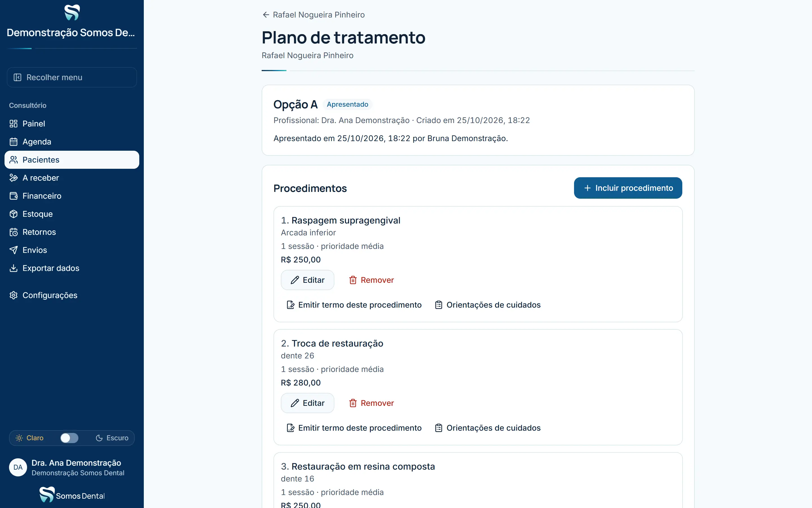The height and width of the screenshot is (508, 812).
Task: Click the Agenda calendar icon
Action: click(x=14, y=142)
